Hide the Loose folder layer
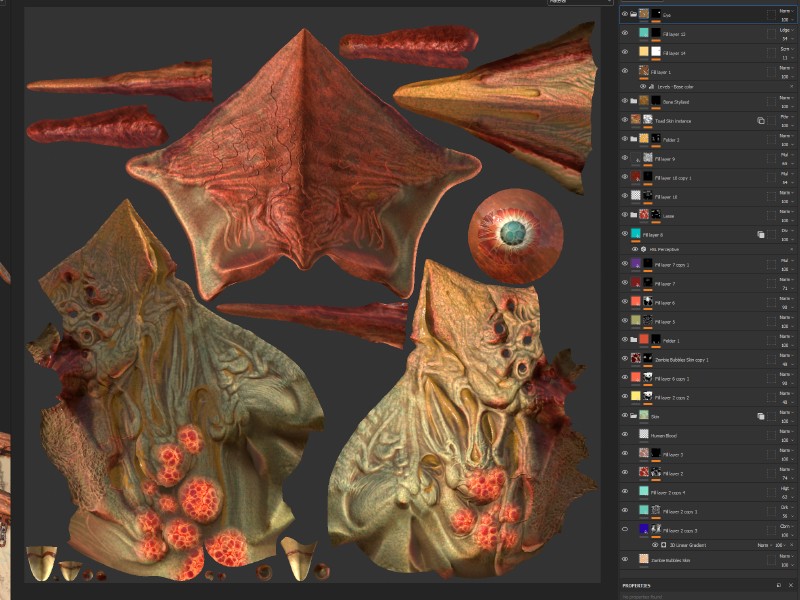 pos(625,215)
